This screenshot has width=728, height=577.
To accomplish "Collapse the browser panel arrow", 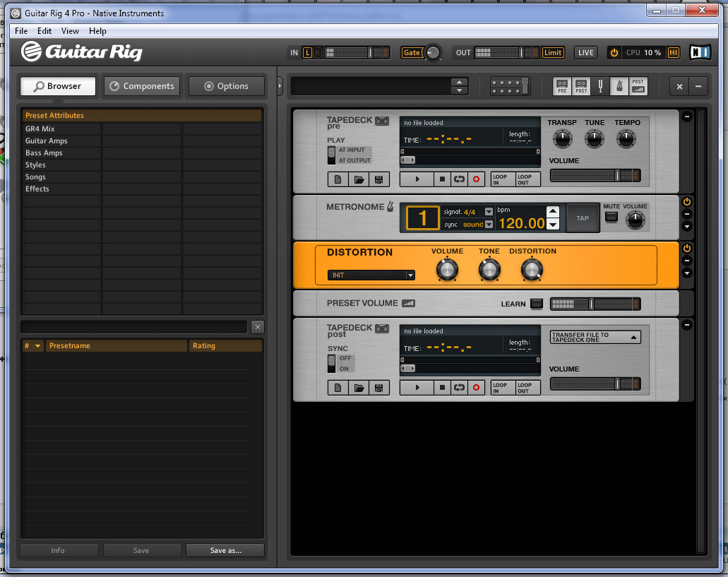I will [x=280, y=86].
